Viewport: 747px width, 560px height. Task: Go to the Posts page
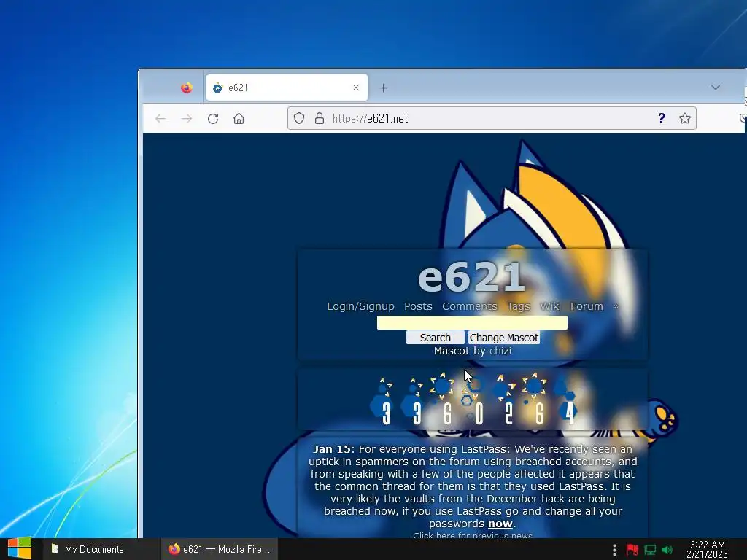point(418,306)
